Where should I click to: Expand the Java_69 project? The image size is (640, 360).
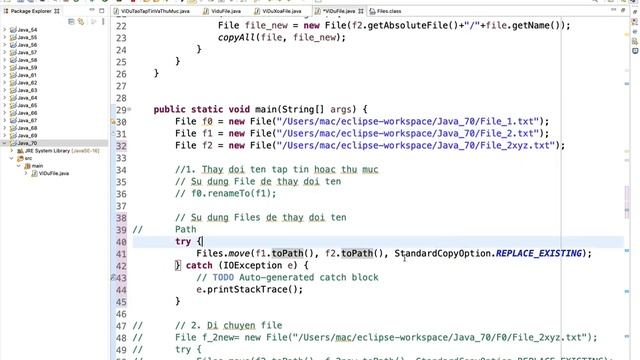point(4,136)
